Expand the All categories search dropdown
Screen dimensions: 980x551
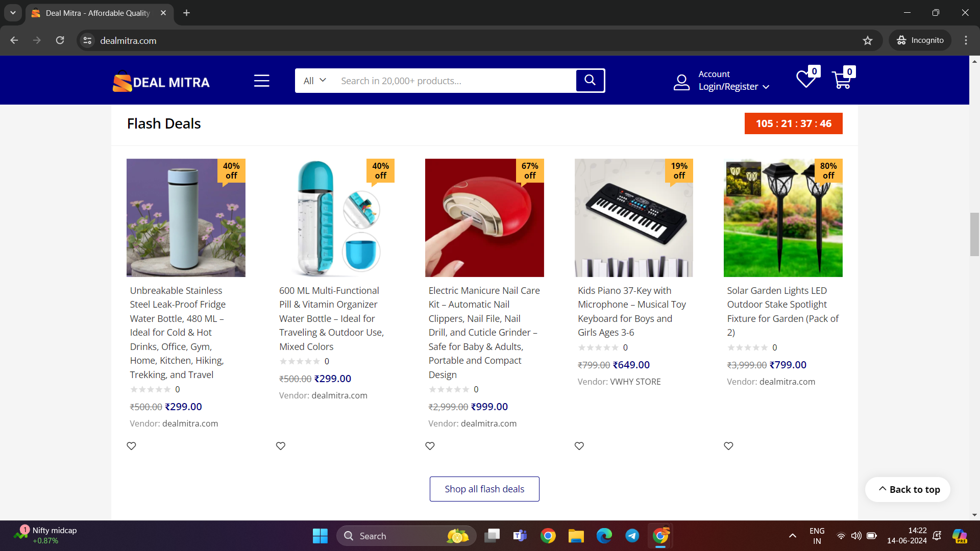click(x=314, y=81)
